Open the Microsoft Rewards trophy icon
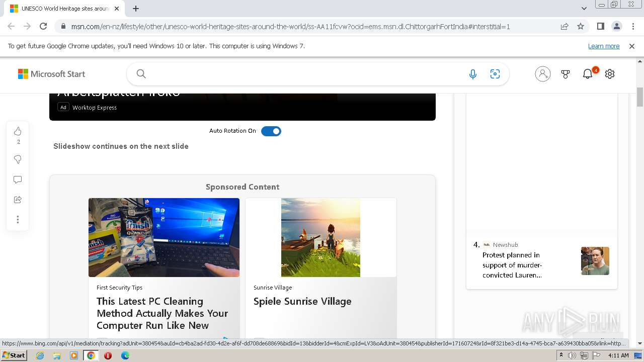644x362 pixels. click(566, 74)
